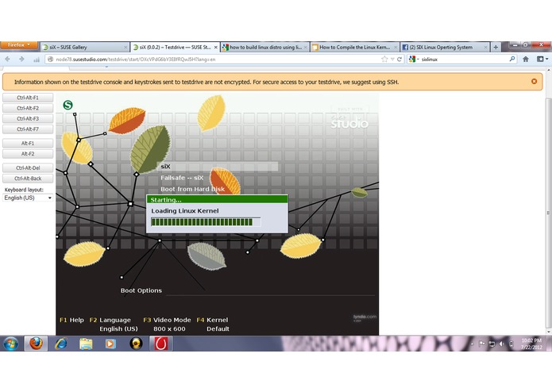Switch to the siX – SUSE Gallery tab

[84, 47]
